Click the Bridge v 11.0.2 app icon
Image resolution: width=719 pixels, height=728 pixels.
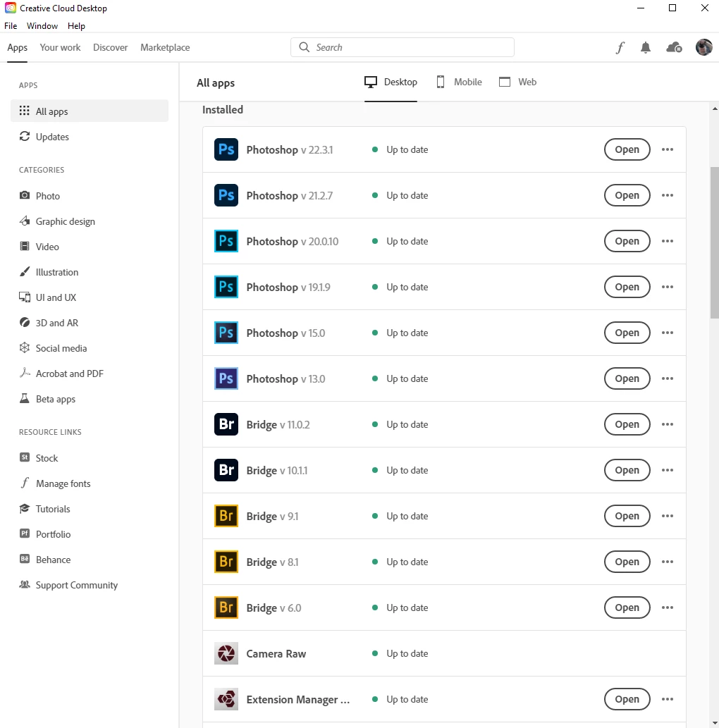point(226,424)
